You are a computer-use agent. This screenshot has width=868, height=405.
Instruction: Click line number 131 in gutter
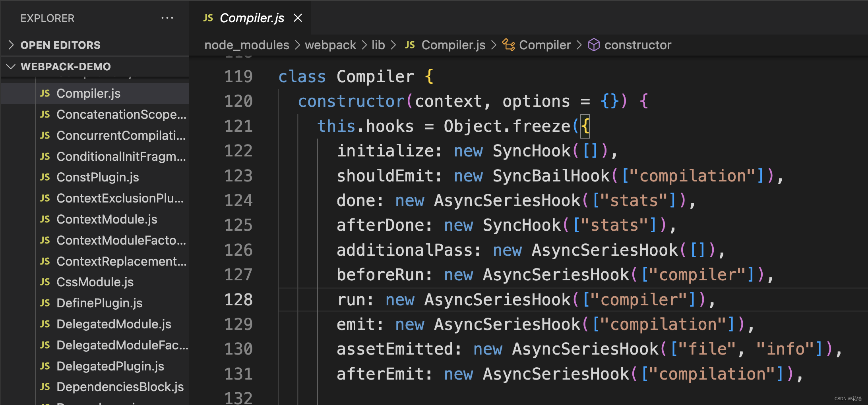coord(238,374)
